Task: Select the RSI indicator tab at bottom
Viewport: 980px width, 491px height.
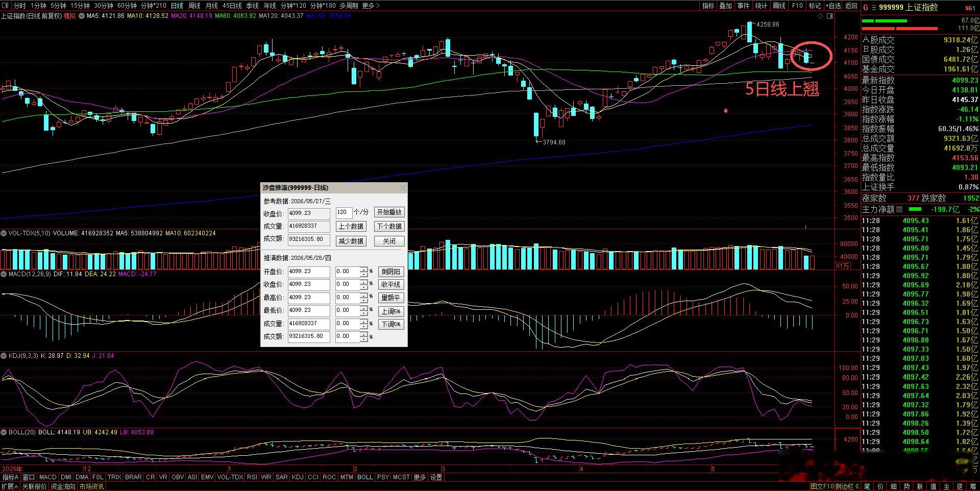Action: coord(252,477)
